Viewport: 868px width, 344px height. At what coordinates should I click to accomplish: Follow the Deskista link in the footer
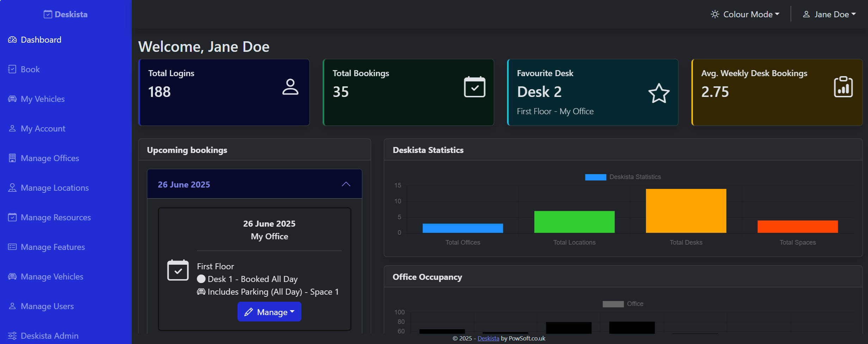[488, 338]
